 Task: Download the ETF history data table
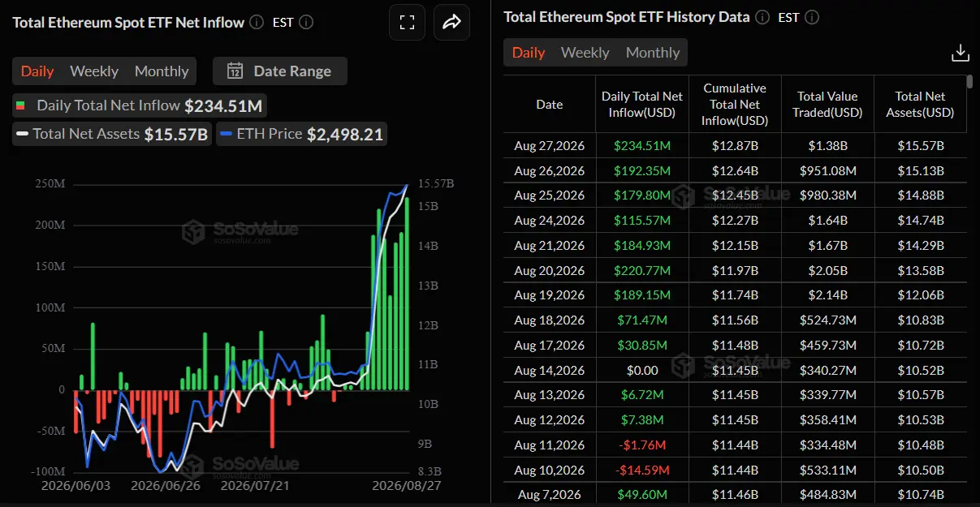tap(960, 53)
